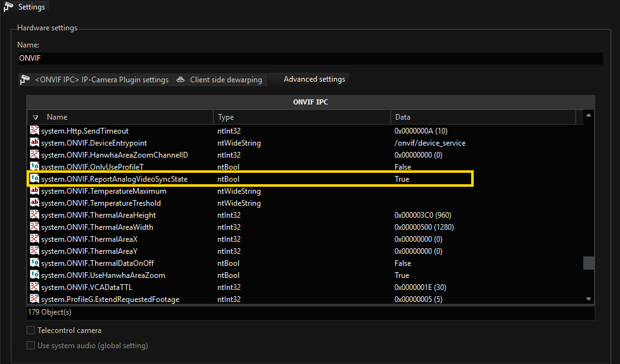Click the Name input field containing ONVIF
The width and height of the screenshot is (620, 364).
(x=310, y=58)
